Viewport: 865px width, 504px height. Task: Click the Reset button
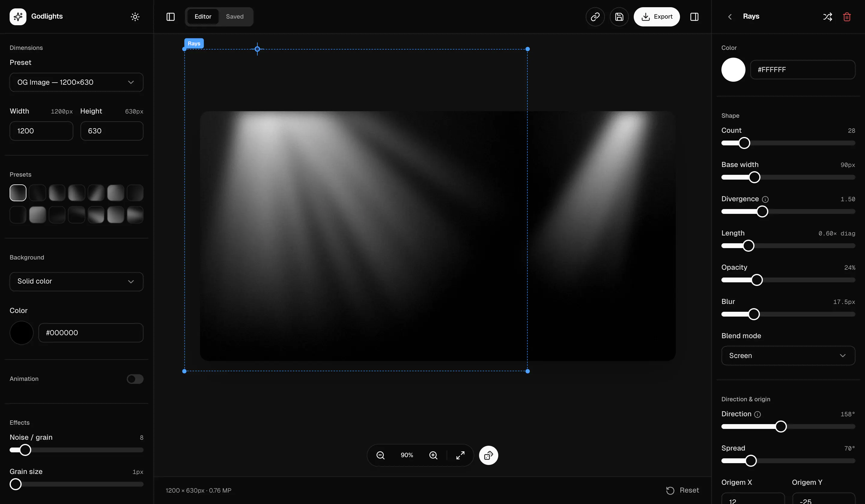pos(682,490)
